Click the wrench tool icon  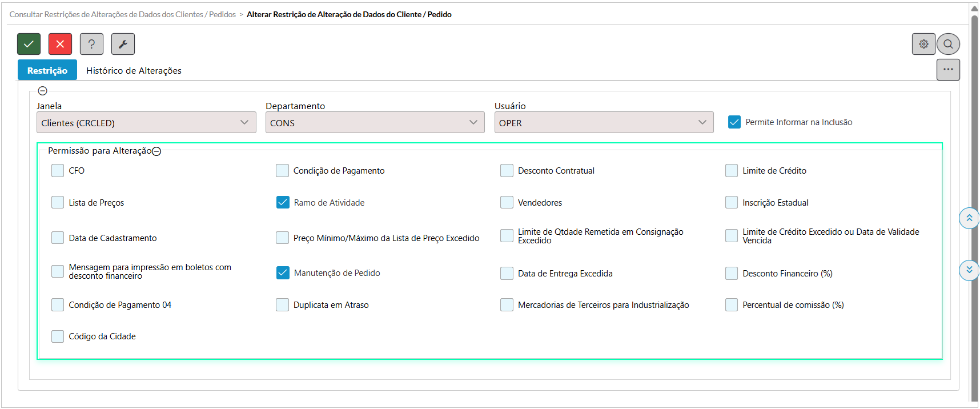coord(123,44)
